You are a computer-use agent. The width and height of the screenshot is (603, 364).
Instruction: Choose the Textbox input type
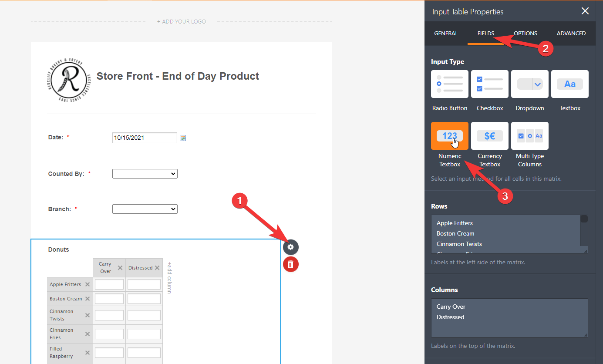tap(570, 84)
